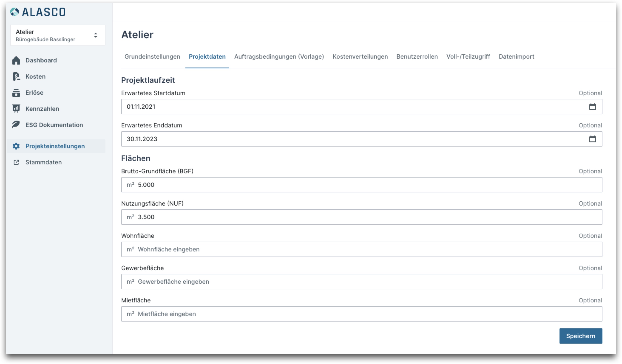This screenshot has width=622, height=364.
Task: Switch to Grundeinstellungen tab
Action: (x=152, y=56)
